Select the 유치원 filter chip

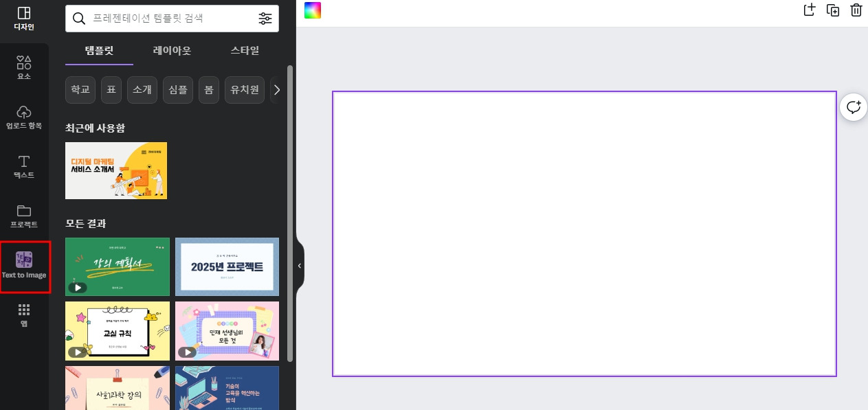[245, 89]
